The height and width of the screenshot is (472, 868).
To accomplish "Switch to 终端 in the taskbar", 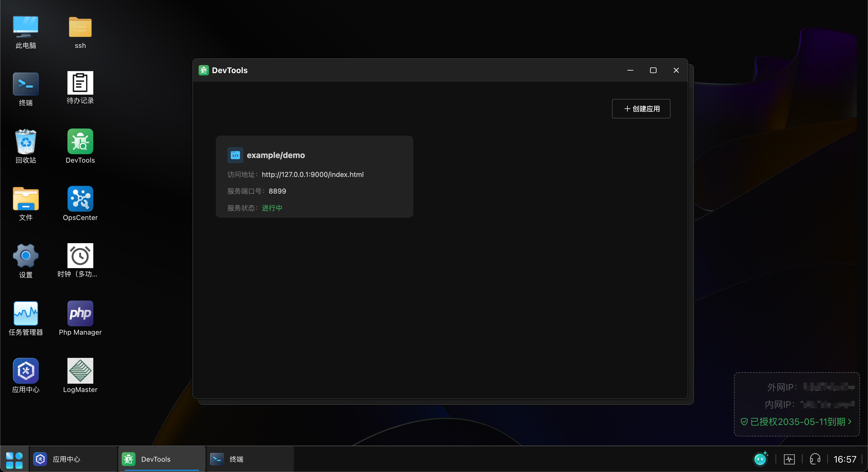I will (250, 459).
